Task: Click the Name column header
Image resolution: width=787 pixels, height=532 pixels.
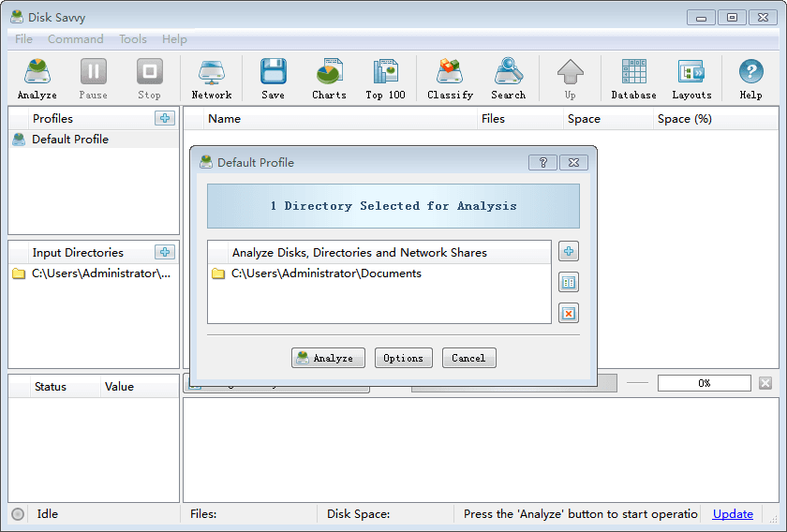Action: [x=340, y=118]
